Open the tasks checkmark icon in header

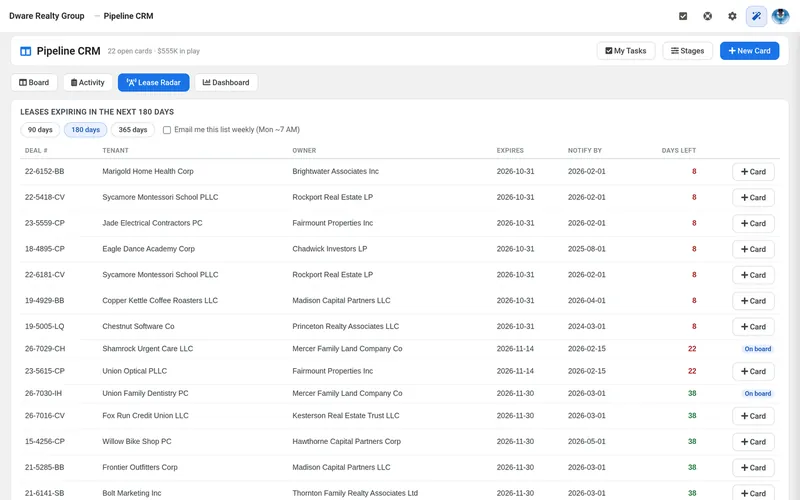[x=683, y=16]
